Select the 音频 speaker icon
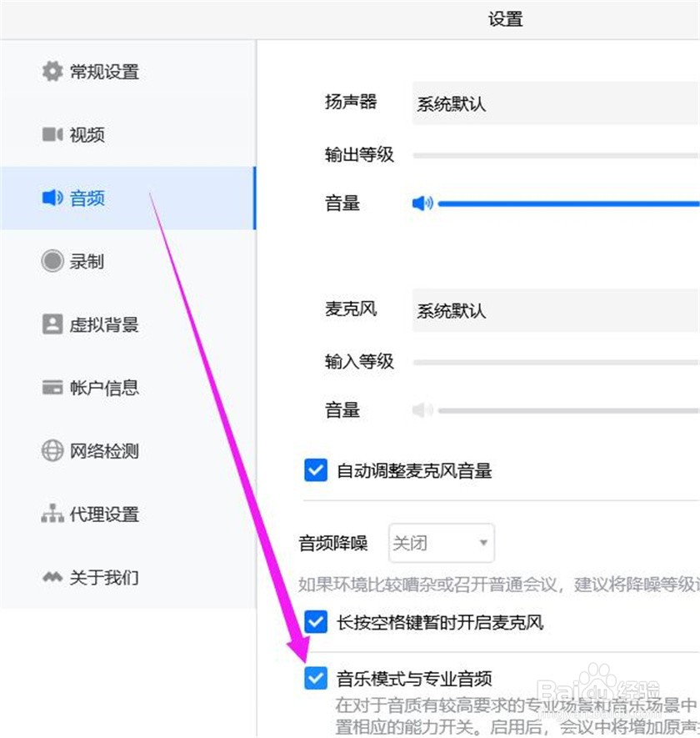The image size is (700, 738). [52, 198]
